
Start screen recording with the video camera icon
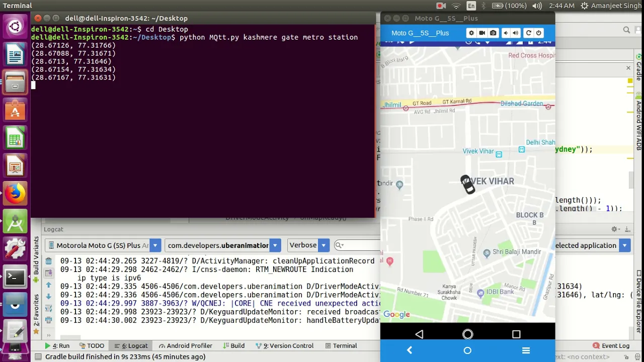tap(482, 33)
